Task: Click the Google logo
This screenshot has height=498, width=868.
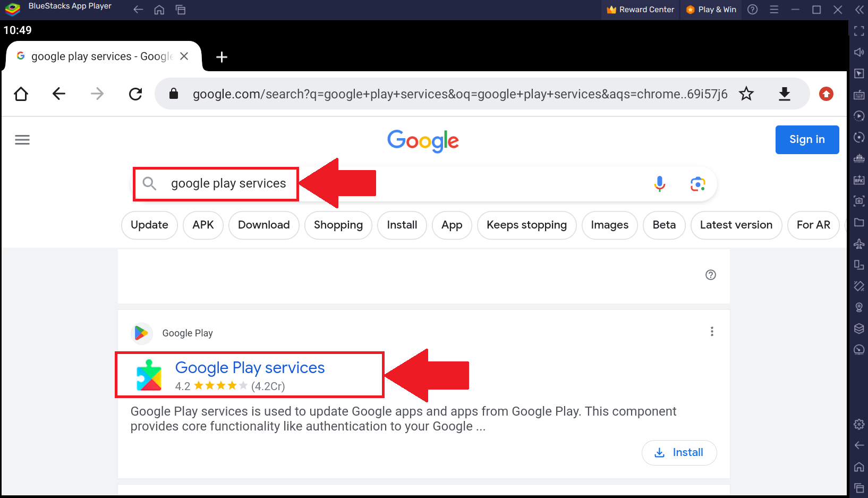Action: click(x=423, y=141)
